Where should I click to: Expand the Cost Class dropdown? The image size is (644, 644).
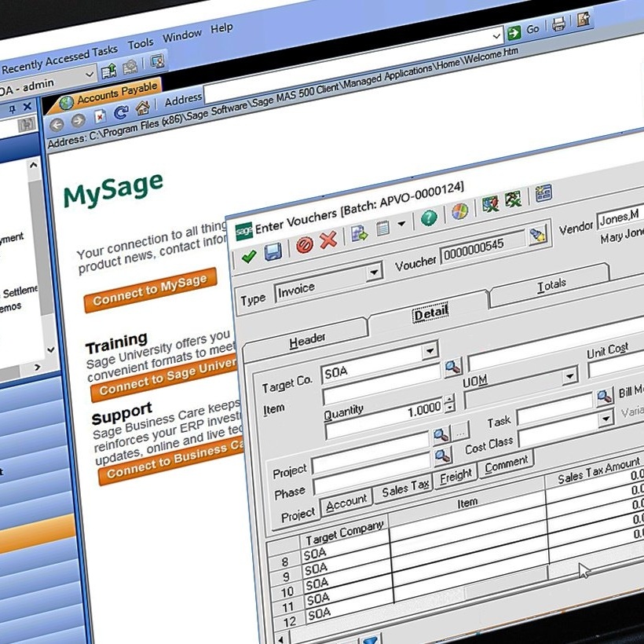coord(605,419)
